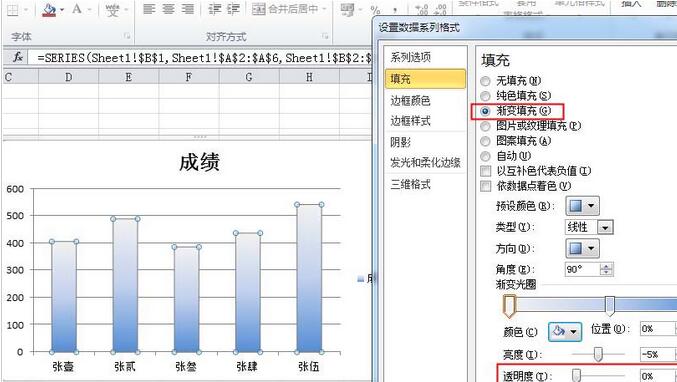Screen dimensions: 677x382
Task: Select column E header
Action: [x=129, y=77]
